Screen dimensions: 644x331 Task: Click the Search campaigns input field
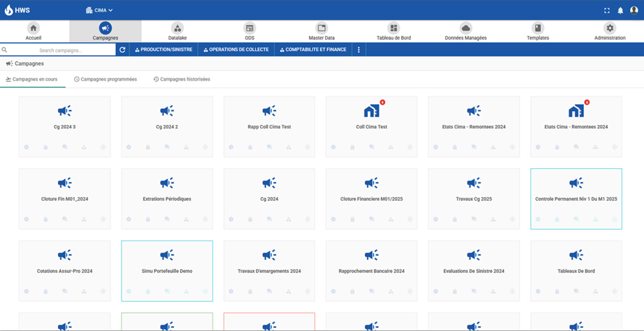point(61,50)
